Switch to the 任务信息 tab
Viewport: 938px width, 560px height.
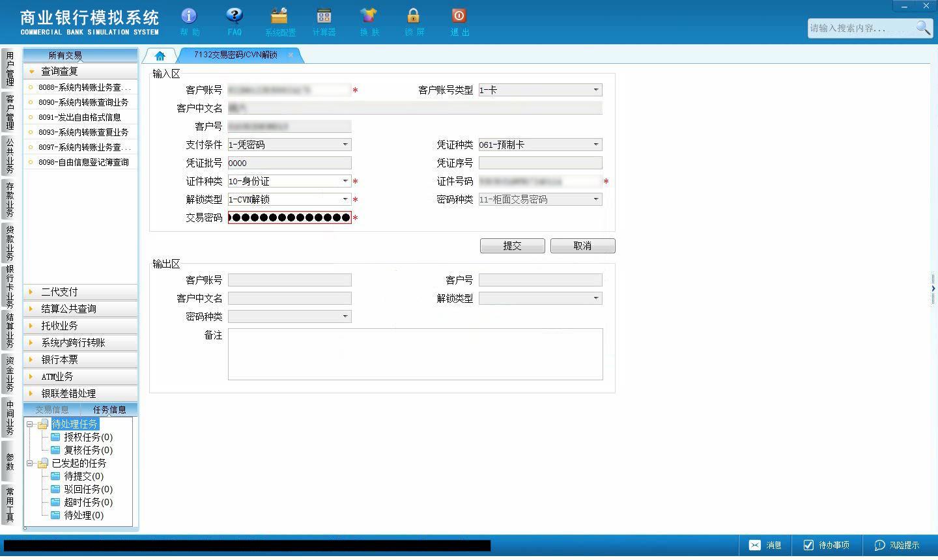(109, 410)
